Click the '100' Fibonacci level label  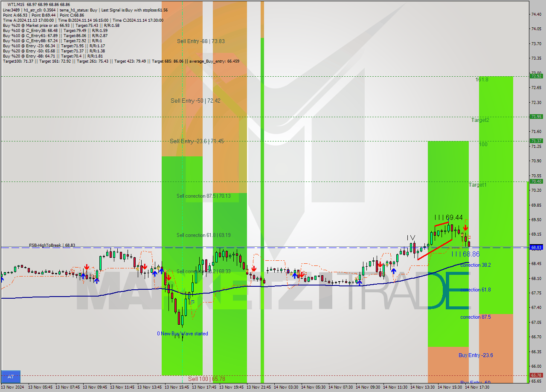[483, 144]
